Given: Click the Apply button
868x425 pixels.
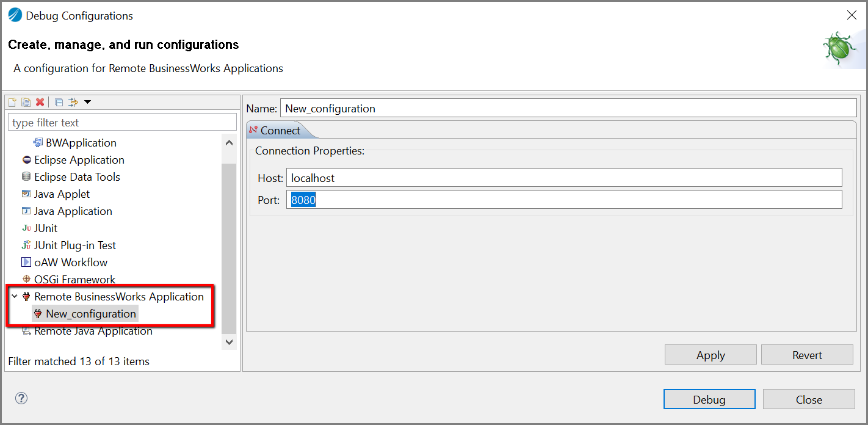Looking at the screenshot, I should (x=710, y=355).
